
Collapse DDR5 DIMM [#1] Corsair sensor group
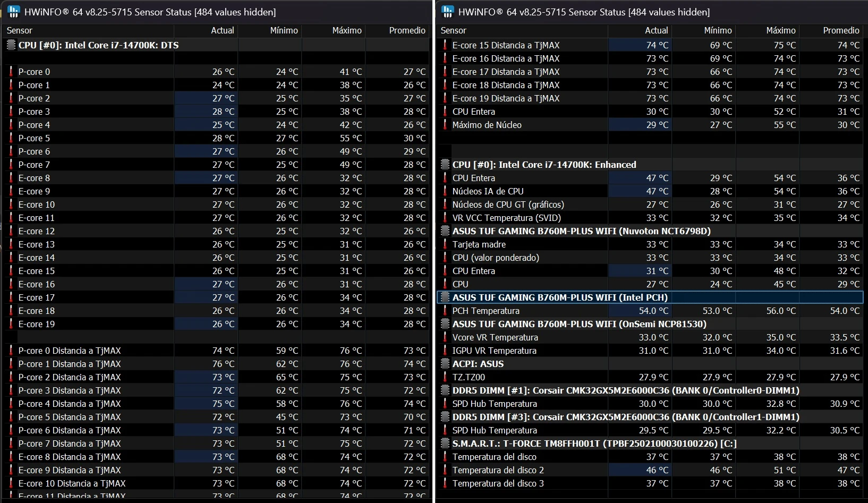pos(651,390)
